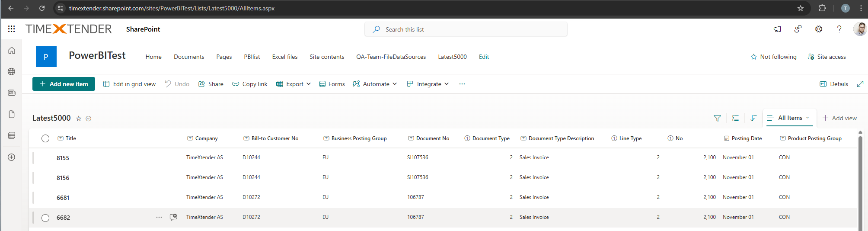Viewport: 868px width, 231px height.
Task: Open the Help question mark icon
Action: 839,29
